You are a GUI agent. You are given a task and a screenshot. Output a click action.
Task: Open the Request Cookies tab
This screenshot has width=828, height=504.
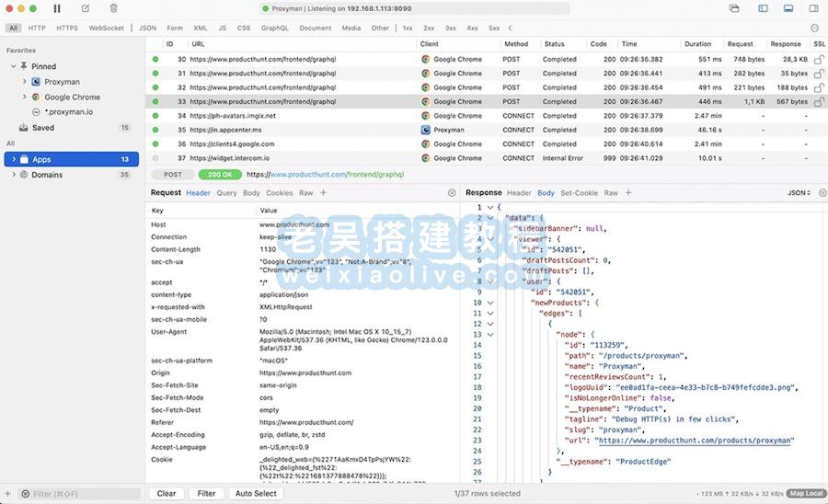280,193
